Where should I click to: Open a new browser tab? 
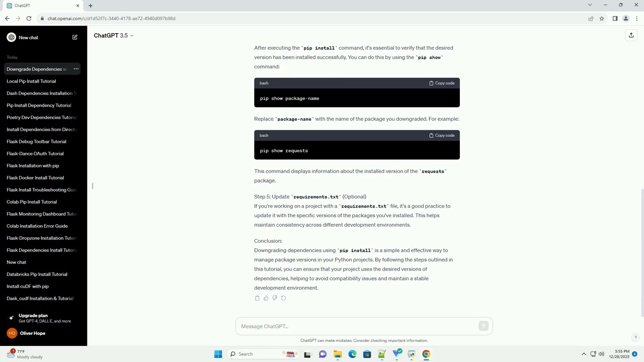[91, 6]
